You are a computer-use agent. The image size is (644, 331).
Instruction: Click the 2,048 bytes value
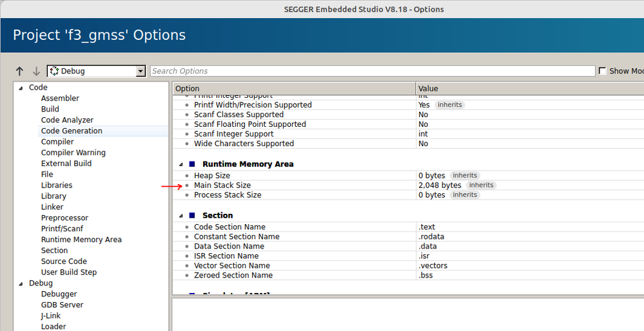pyautogui.click(x=440, y=185)
